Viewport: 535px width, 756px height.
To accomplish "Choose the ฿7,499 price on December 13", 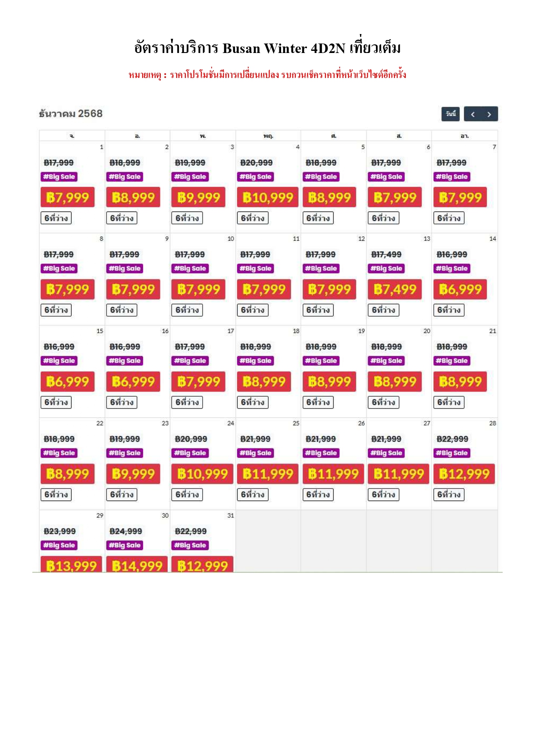I will (394, 289).
